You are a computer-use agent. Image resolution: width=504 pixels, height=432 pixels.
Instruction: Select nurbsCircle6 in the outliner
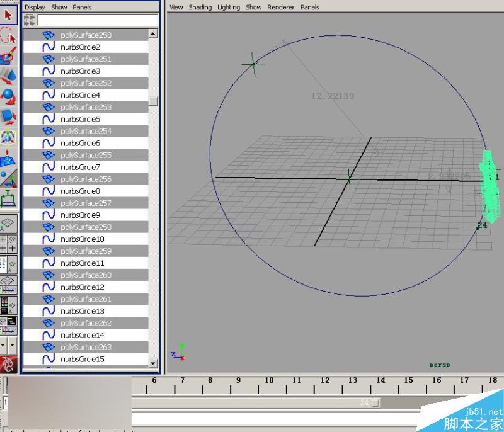point(86,143)
